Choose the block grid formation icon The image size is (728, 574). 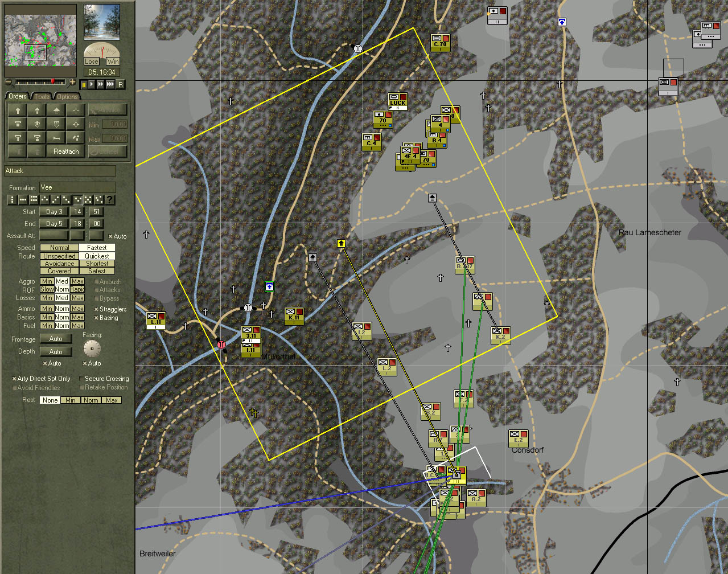34,200
